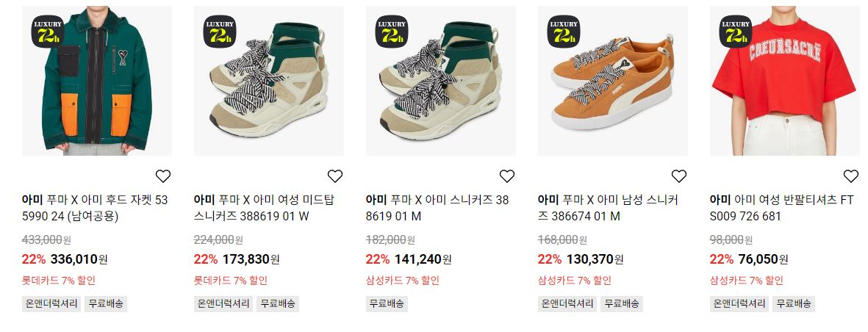Favorite the Puma X Ami hood jacket with heart
Screen dimensions: 868x332
tap(162, 176)
